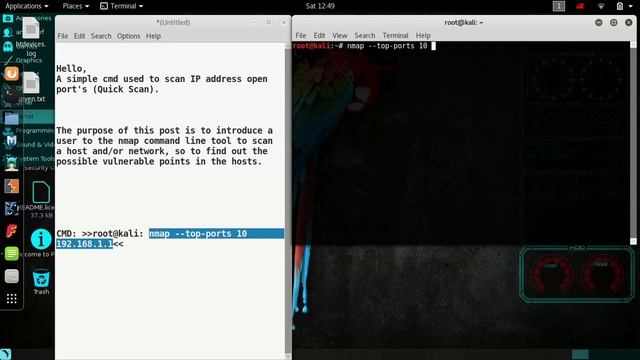Click '(Quick Scan).' text in editor
This screenshot has width=640, height=360.
coord(126,89)
